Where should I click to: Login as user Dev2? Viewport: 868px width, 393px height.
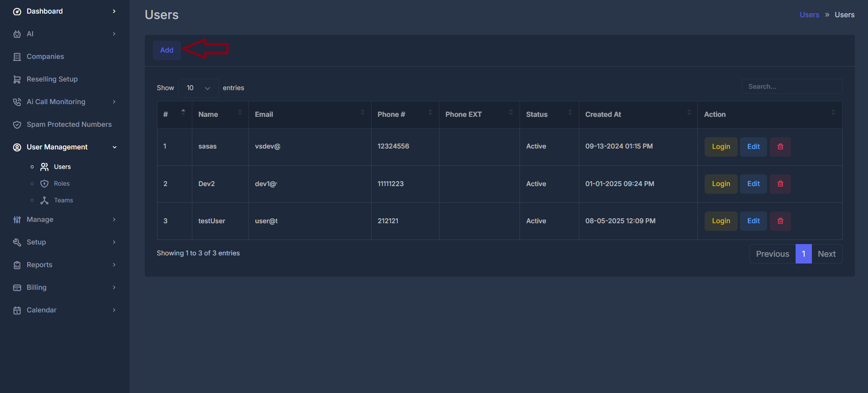coord(721,184)
